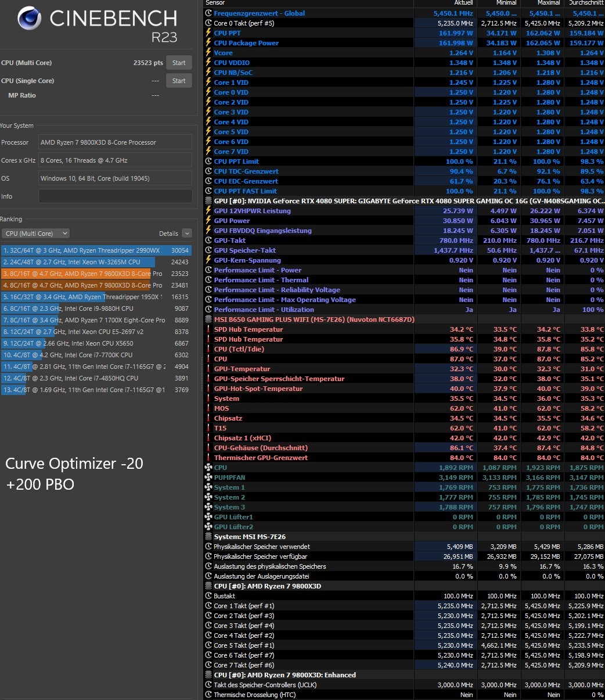
Task: Click fan icon of GPU Lüfter1 row
Action: (209, 517)
